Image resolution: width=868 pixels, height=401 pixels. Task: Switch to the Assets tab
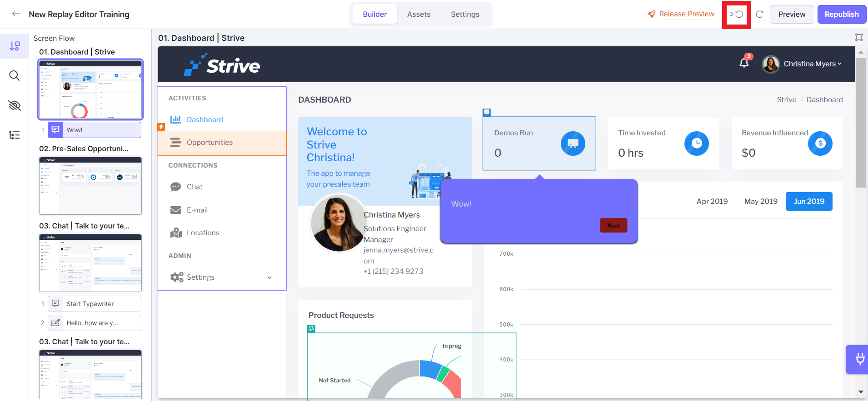coord(419,14)
